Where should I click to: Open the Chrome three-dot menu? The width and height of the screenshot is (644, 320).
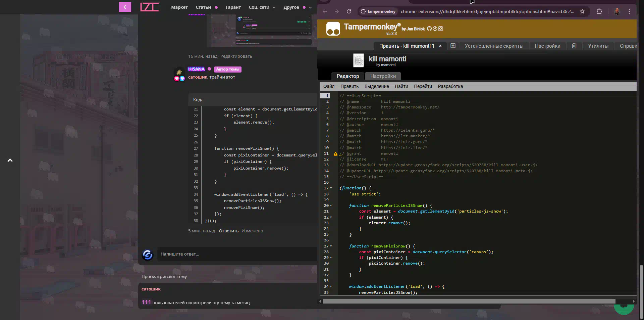coord(629,11)
